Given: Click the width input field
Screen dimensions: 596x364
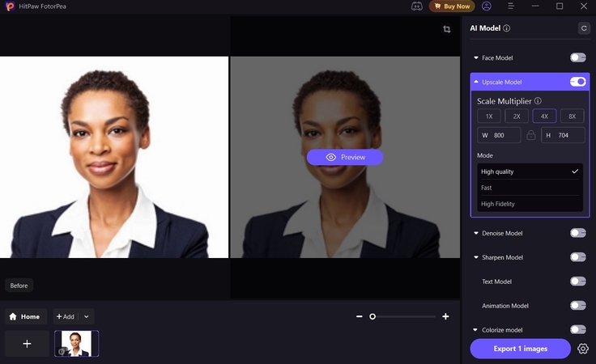Looking at the screenshot, I should pyautogui.click(x=499, y=135).
